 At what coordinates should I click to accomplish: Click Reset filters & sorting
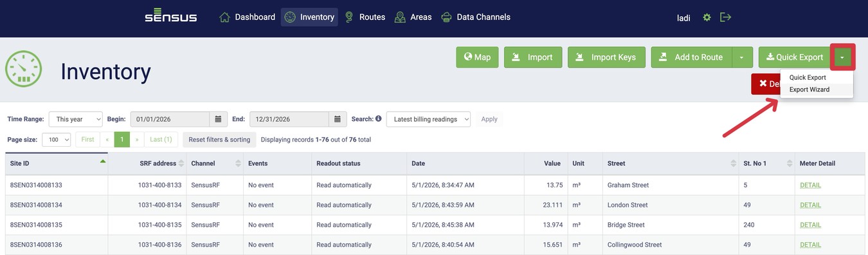(x=219, y=140)
